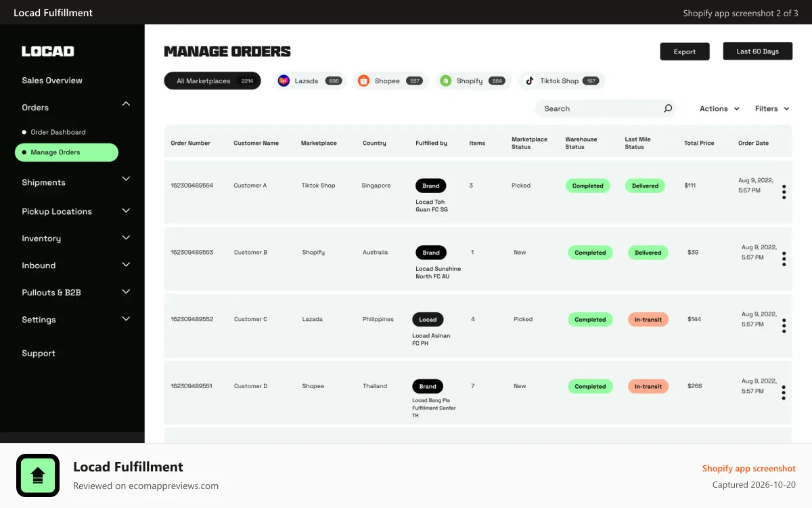812x508 pixels.
Task: Click the Australia country cell
Action: click(375, 253)
